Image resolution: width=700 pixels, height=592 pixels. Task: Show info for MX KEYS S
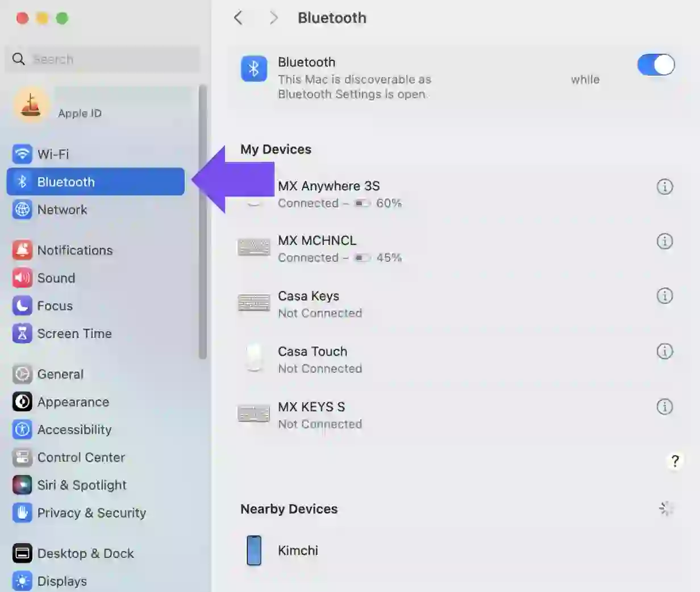(665, 407)
